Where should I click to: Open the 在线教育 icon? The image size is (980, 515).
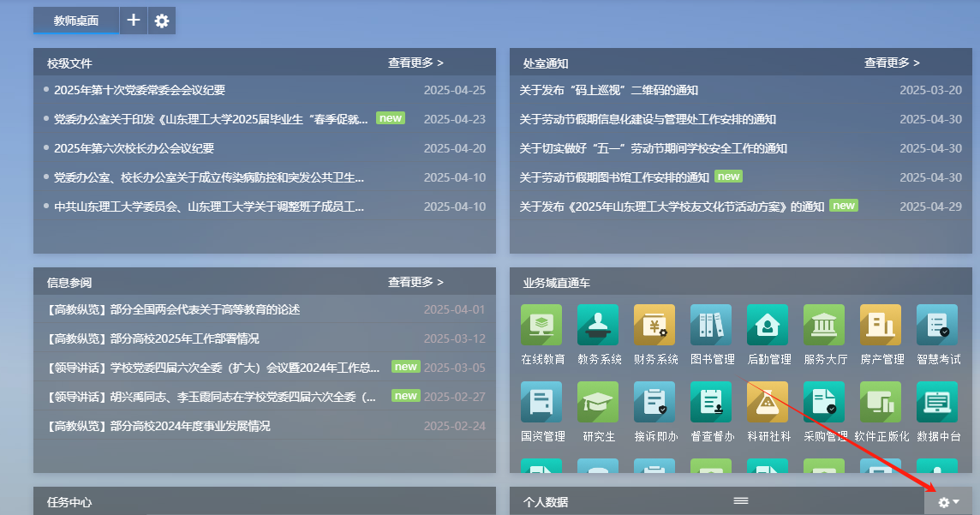pyautogui.click(x=542, y=326)
